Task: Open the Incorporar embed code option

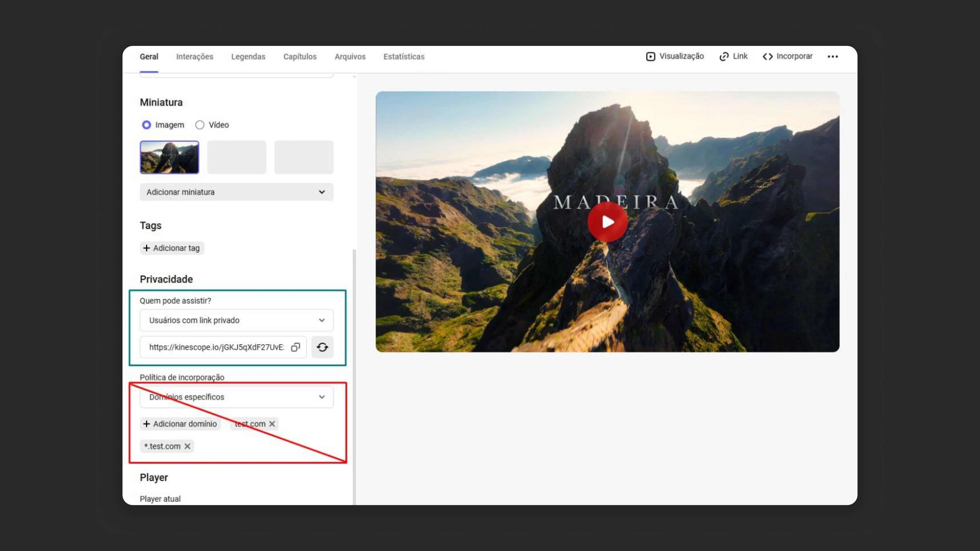Action: pos(788,56)
